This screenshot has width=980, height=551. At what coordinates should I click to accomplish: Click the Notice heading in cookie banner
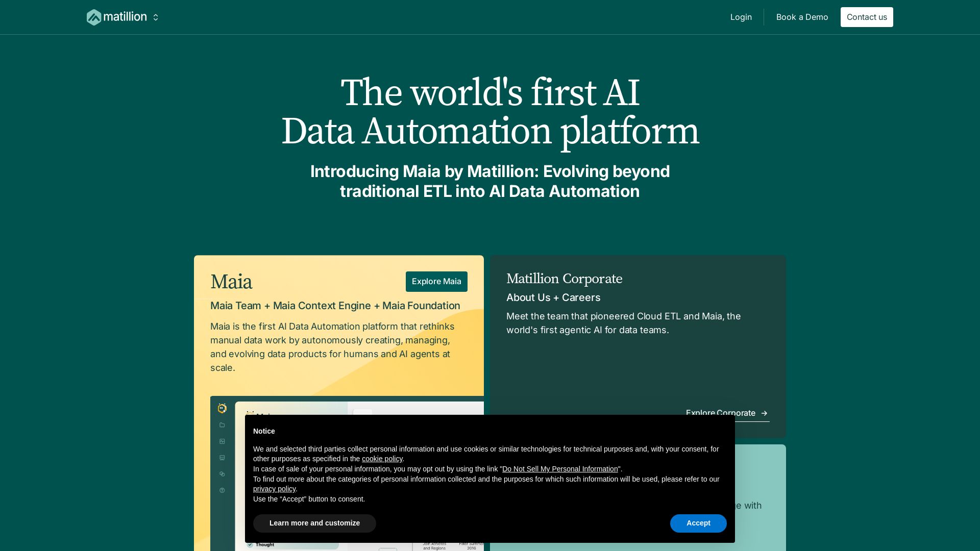pos(264,431)
